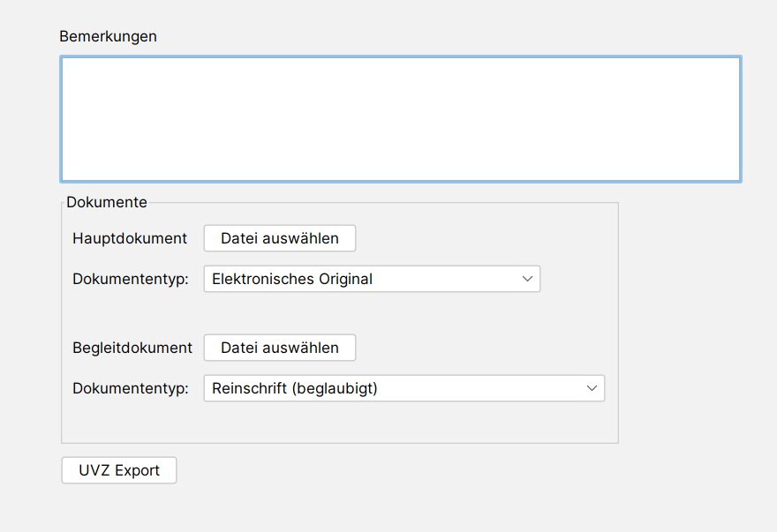
Task: Open the Hauptdokument Dokumententyp dropdown
Action: [x=372, y=279]
